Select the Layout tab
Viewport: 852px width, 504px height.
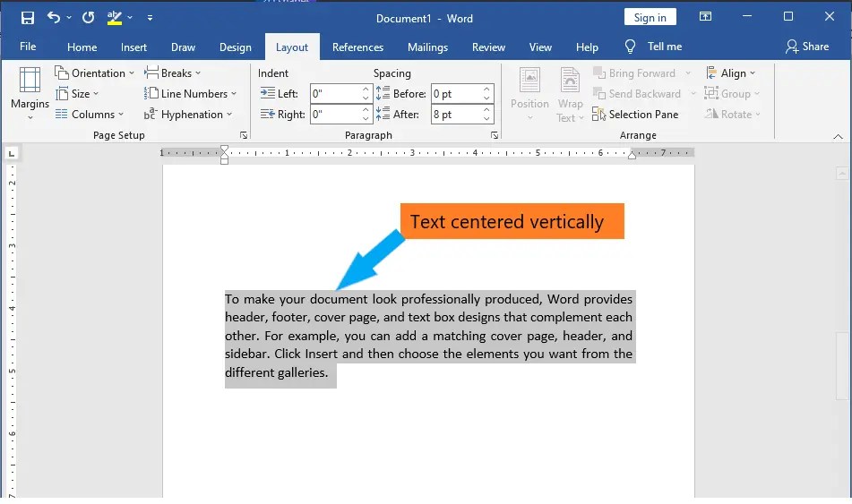pos(292,47)
